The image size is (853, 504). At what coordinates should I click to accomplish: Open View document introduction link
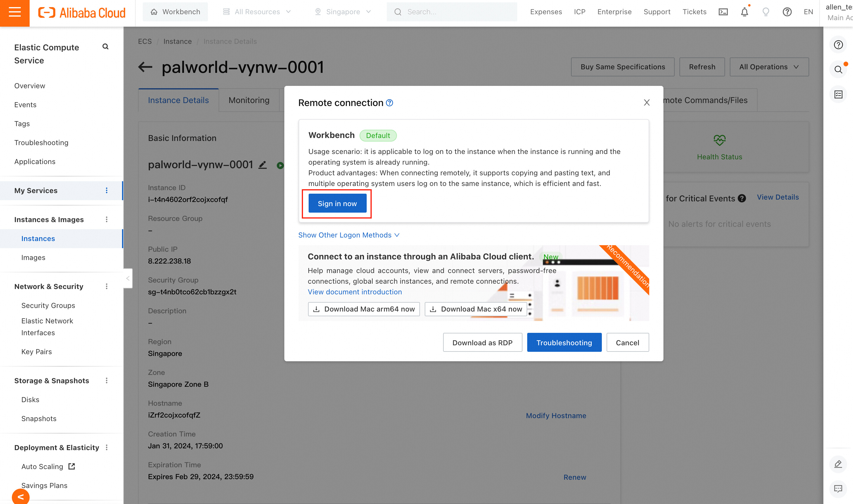pyautogui.click(x=355, y=292)
